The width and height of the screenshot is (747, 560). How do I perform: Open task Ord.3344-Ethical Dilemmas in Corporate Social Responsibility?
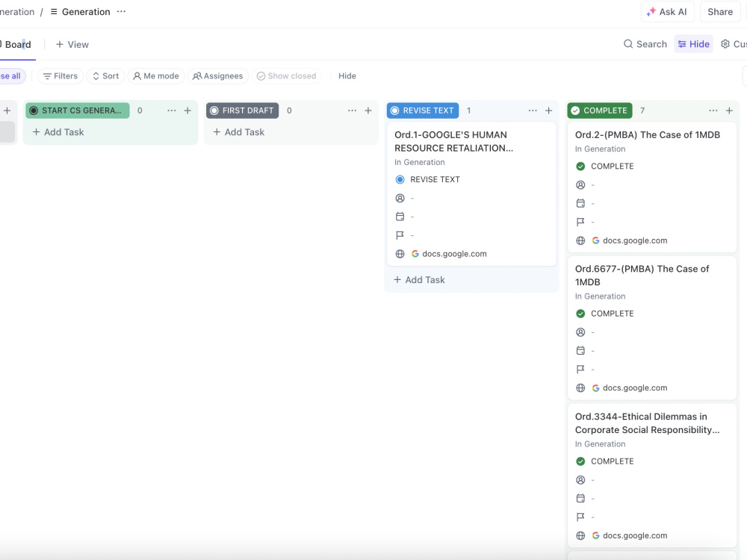(x=647, y=423)
